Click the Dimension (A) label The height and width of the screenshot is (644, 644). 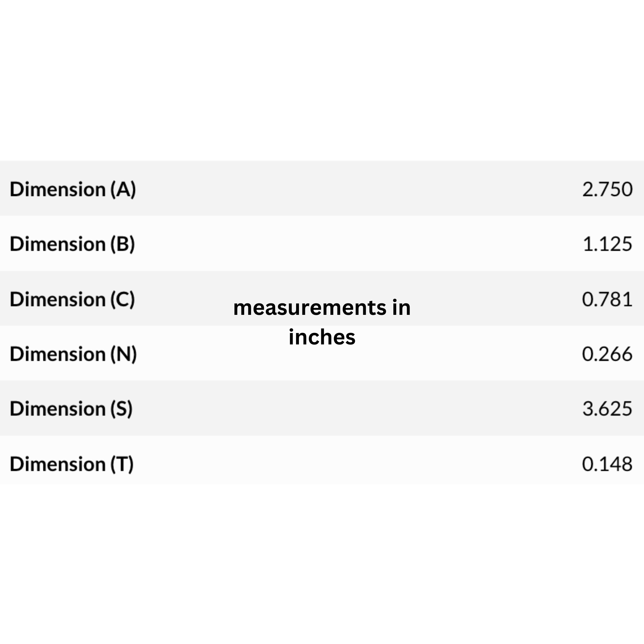tap(73, 189)
